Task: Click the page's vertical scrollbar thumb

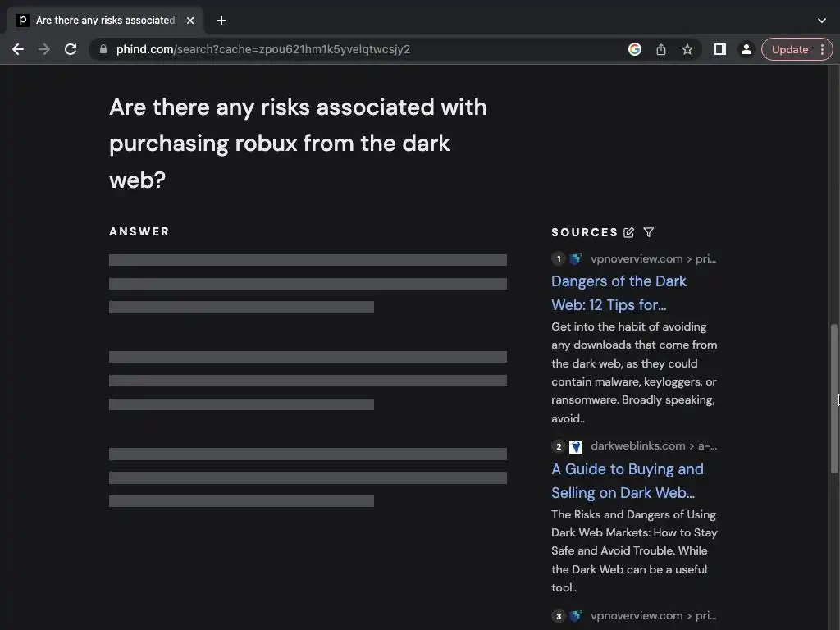Action: [x=835, y=397]
